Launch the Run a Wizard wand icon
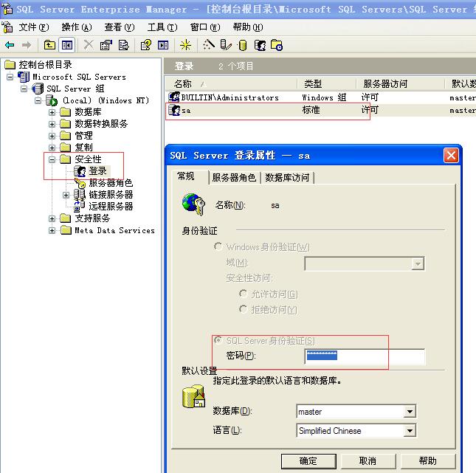The height and width of the screenshot is (473, 476). pos(209,45)
